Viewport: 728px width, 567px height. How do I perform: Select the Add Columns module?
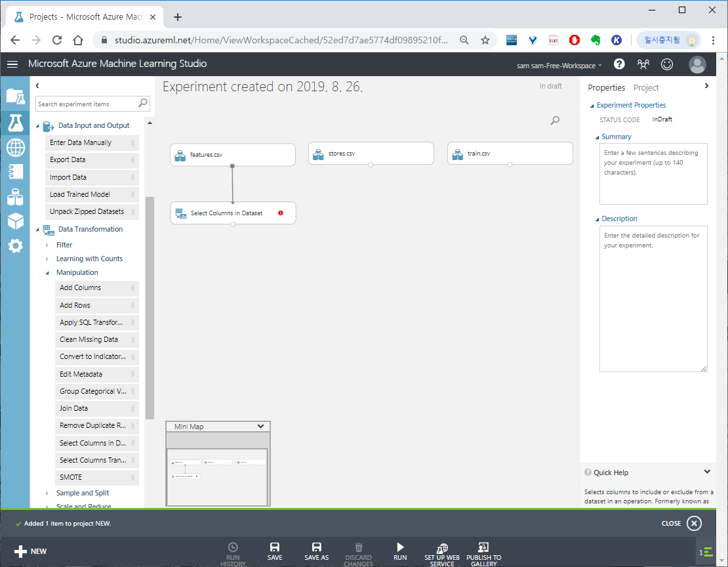point(96,287)
